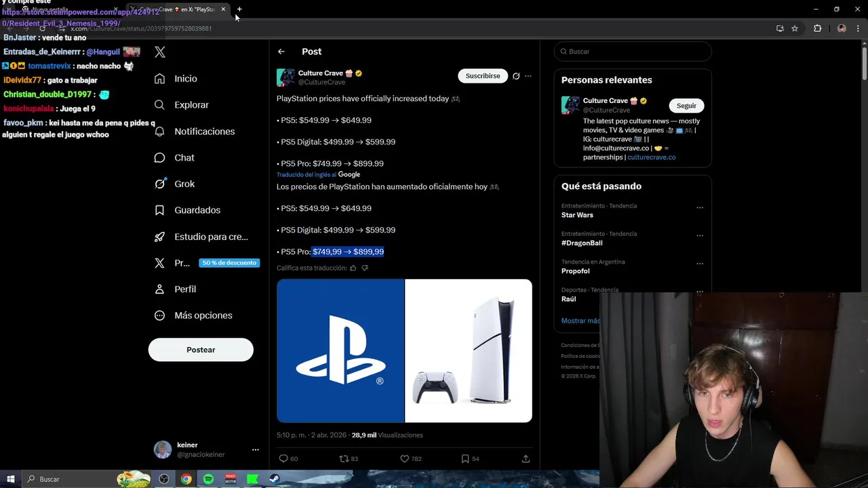Viewport: 868px width, 488px height.
Task: Click the share post icon
Action: [526, 459]
